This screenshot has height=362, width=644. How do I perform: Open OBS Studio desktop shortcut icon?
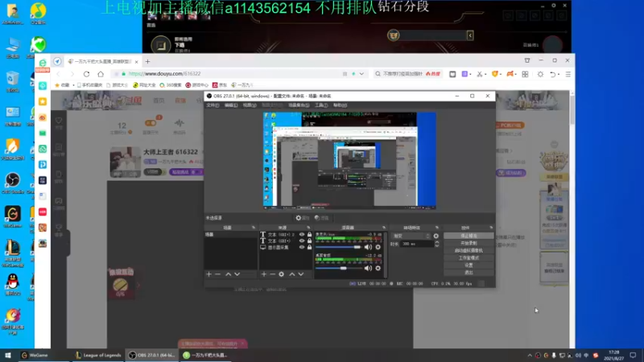(x=13, y=183)
